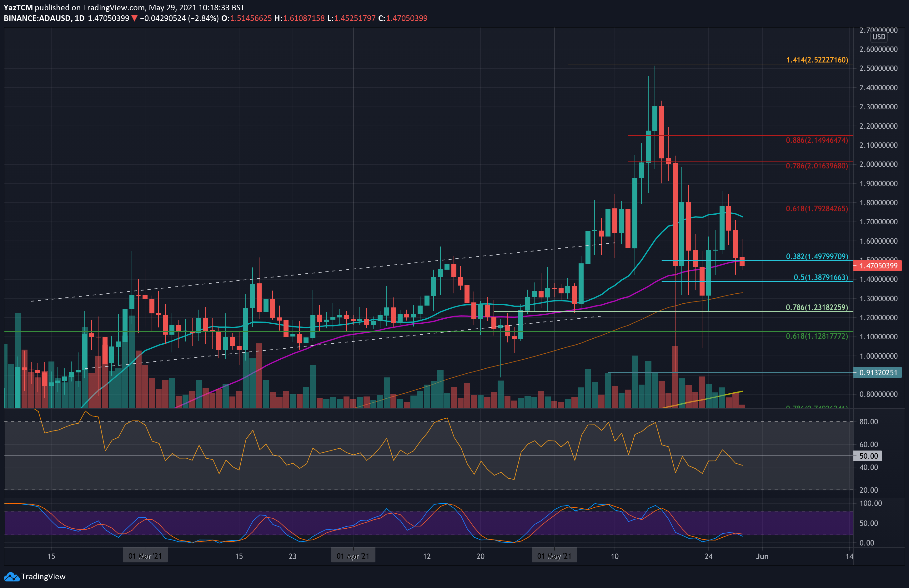Screen dimensions: 909x588
Task: Click the 0.5(1.38791663) Fibonacci label
Action: (x=821, y=277)
